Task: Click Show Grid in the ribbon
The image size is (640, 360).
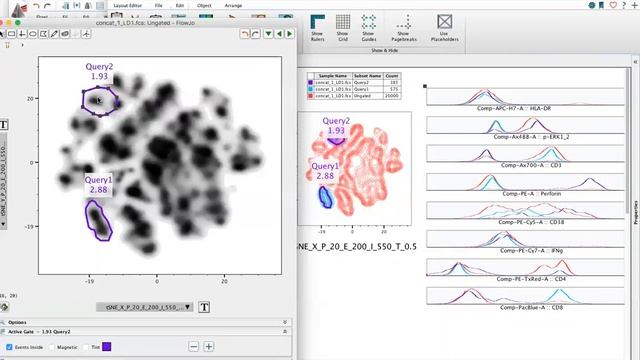Action: tap(343, 28)
